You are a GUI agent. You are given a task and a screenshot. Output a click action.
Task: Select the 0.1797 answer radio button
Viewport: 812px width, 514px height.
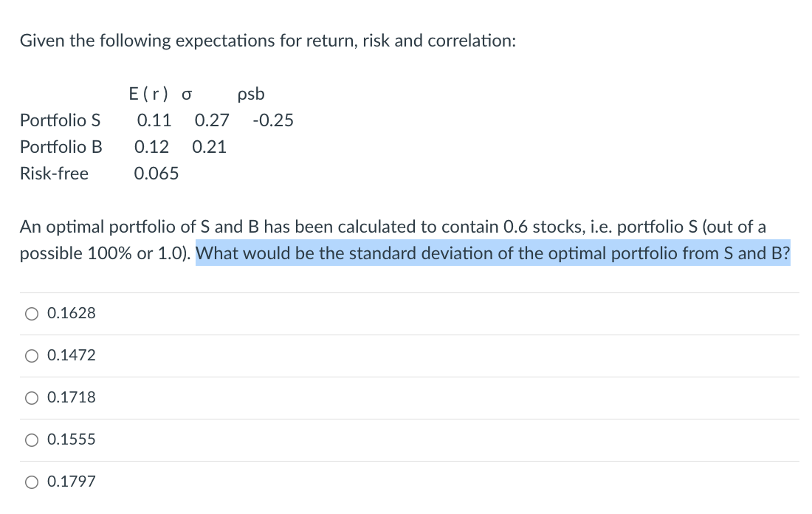(32, 482)
